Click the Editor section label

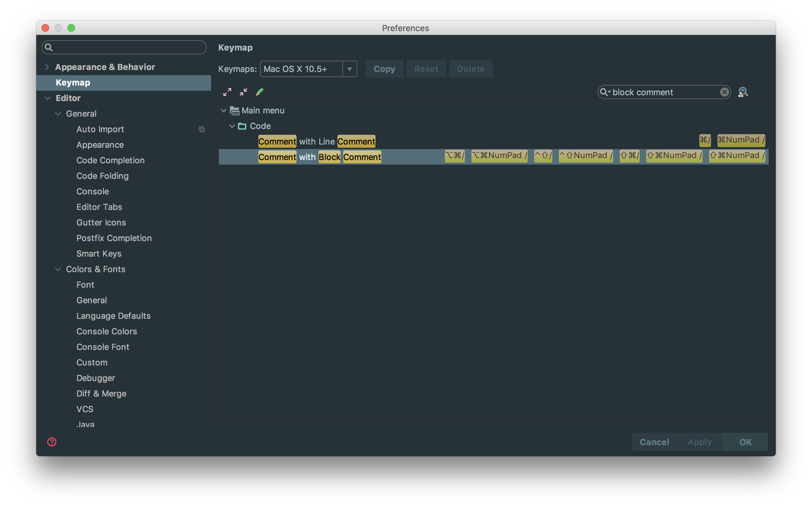click(x=68, y=98)
